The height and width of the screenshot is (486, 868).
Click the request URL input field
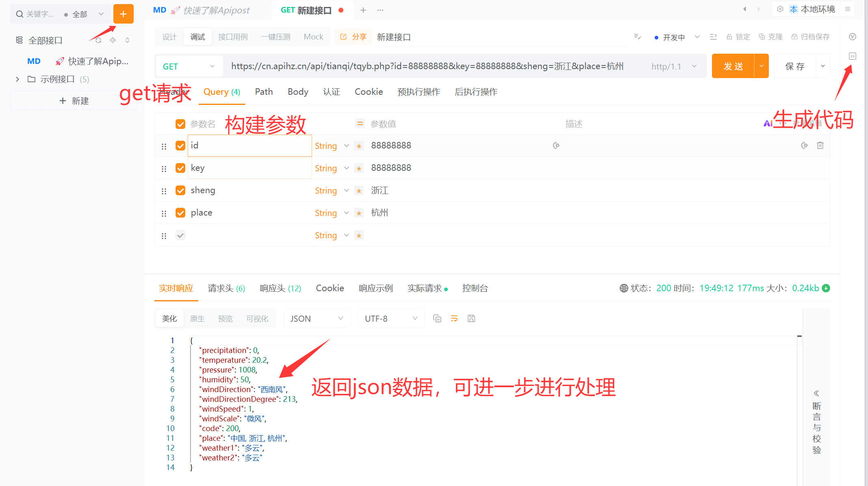pyautogui.click(x=427, y=66)
